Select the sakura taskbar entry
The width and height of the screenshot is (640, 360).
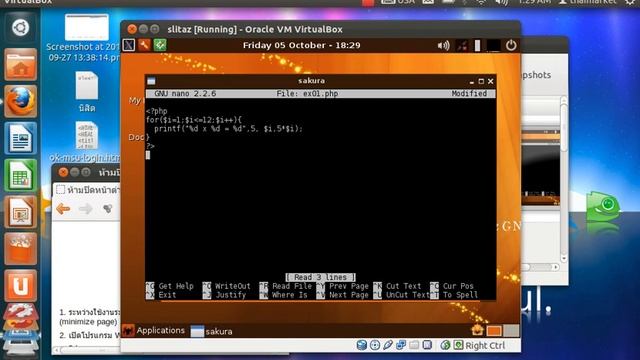[211, 331]
